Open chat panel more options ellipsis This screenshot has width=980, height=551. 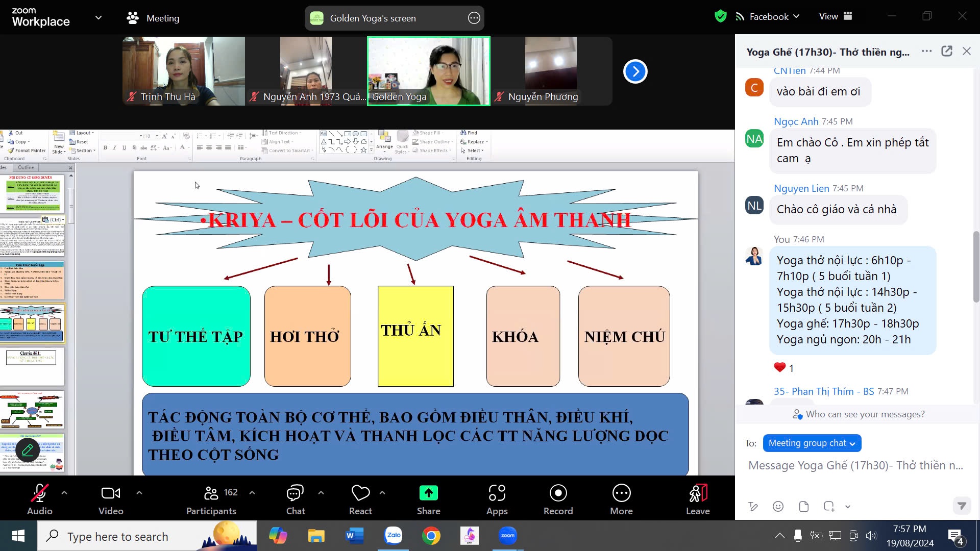[927, 51]
